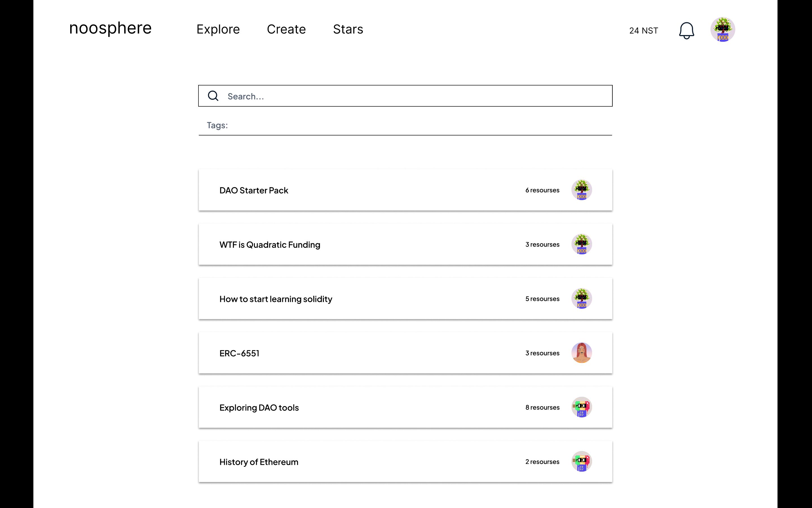The image size is (812, 508).
Task: Focus the Search input field
Action: [x=405, y=96]
